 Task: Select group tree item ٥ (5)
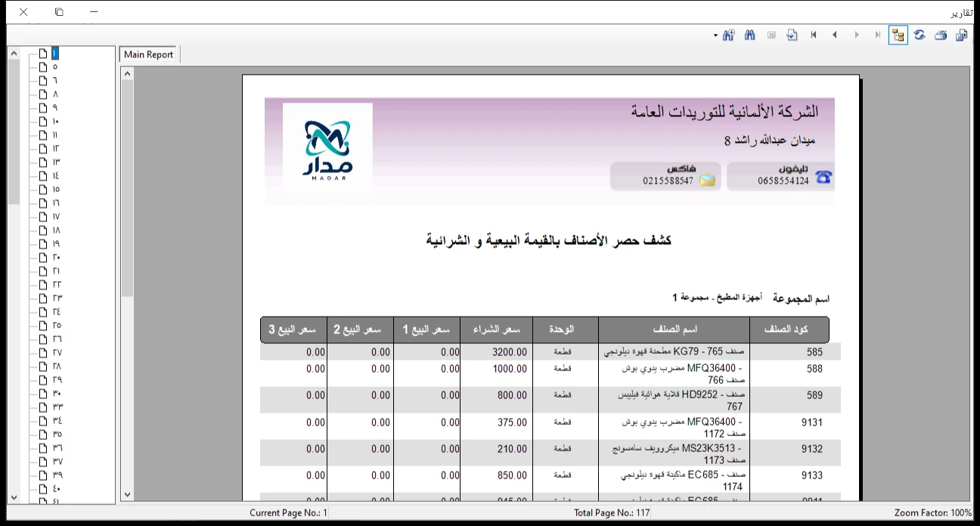click(55, 67)
